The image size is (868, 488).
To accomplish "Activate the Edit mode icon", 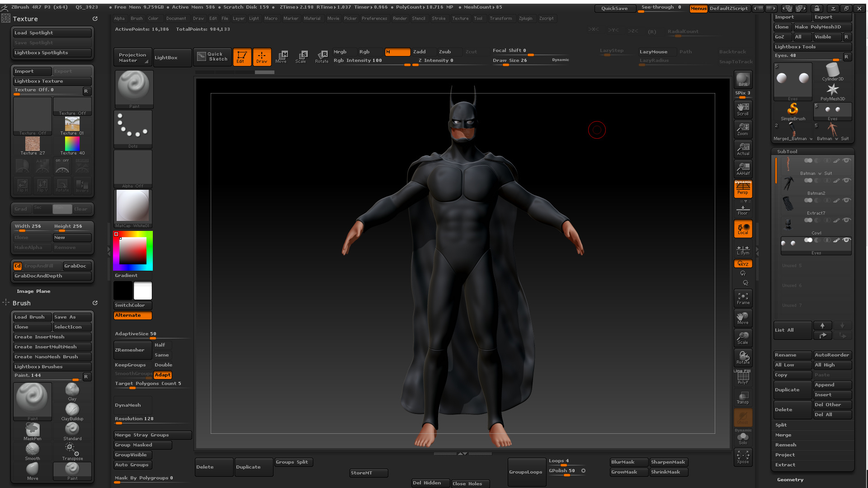I will [x=242, y=57].
